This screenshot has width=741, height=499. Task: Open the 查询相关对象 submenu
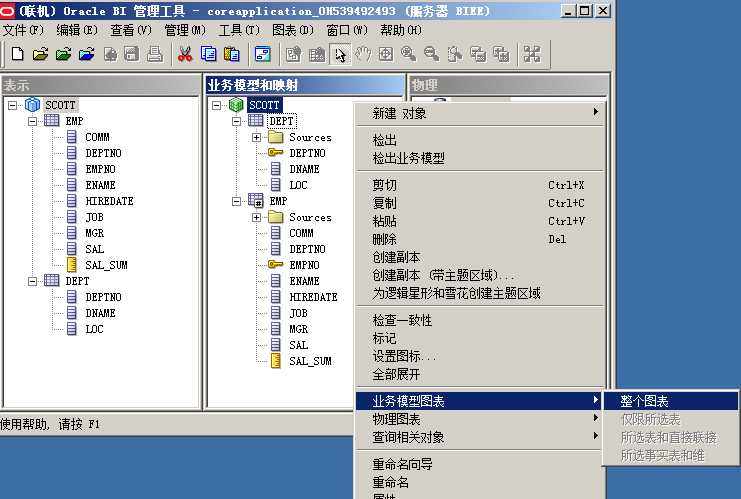(480, 437)
